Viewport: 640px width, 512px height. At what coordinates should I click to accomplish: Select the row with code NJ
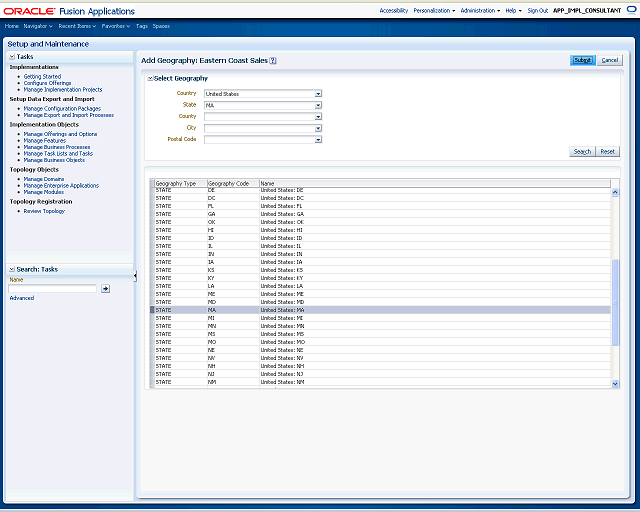pos(380,374)
